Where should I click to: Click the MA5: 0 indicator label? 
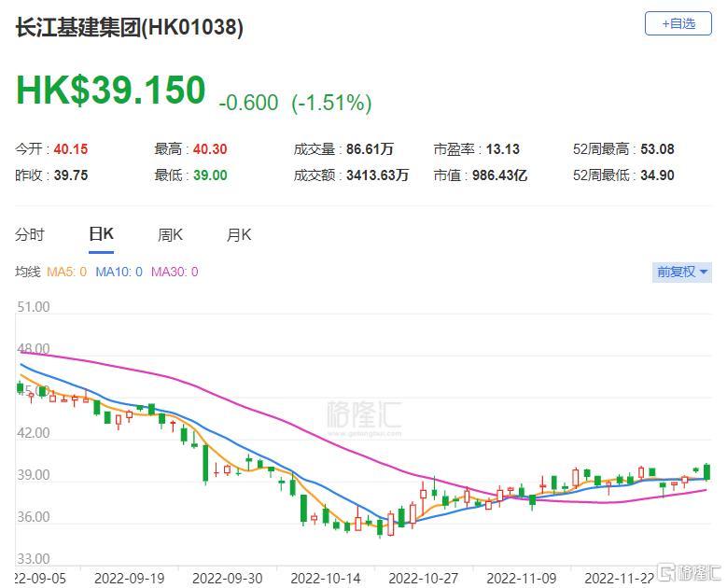click(67, 272)
